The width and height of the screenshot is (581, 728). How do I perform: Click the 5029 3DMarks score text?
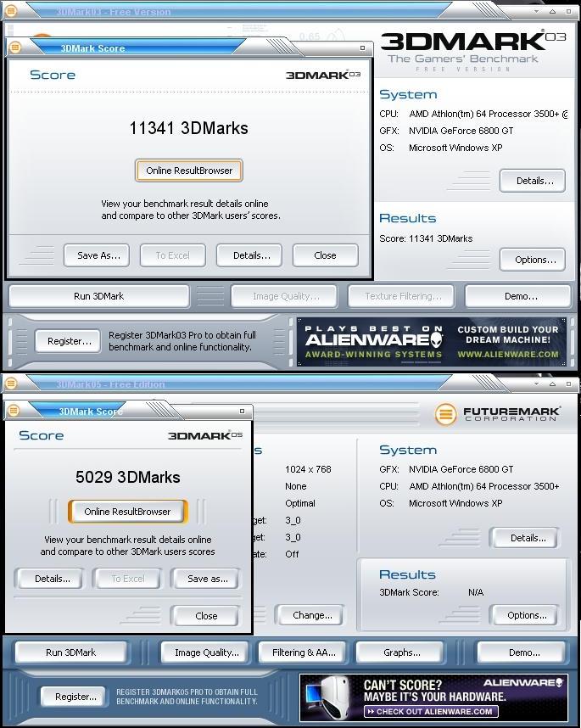coord(127,478)
